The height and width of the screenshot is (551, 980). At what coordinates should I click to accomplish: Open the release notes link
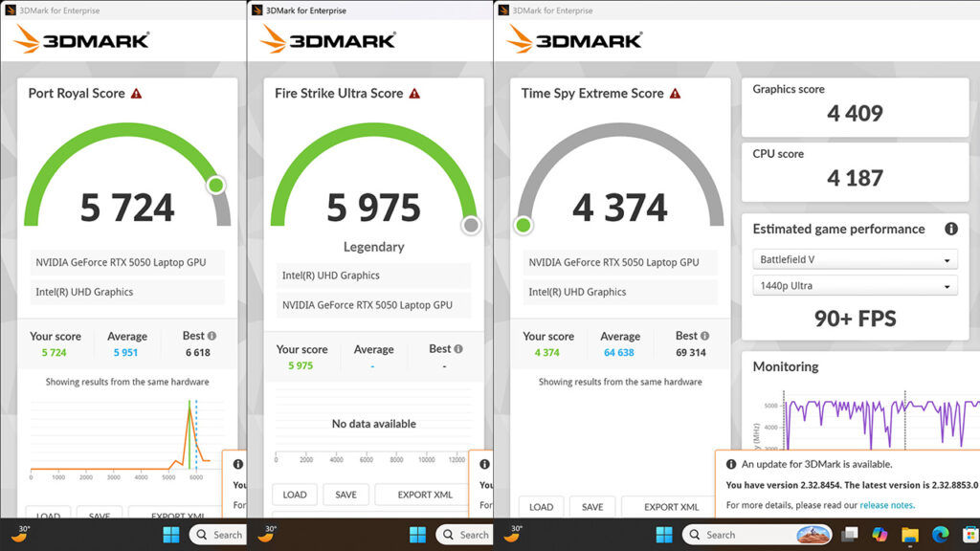886,505
